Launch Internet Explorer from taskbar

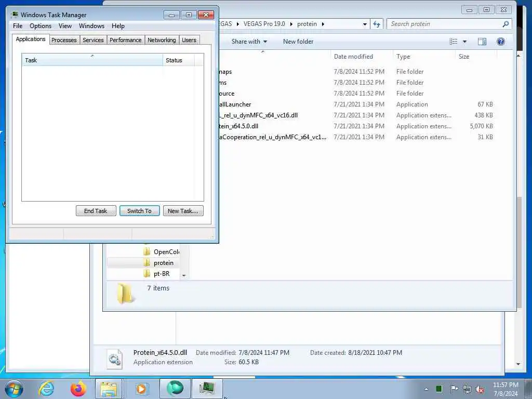pyautogui.click(x=46, y=389)
